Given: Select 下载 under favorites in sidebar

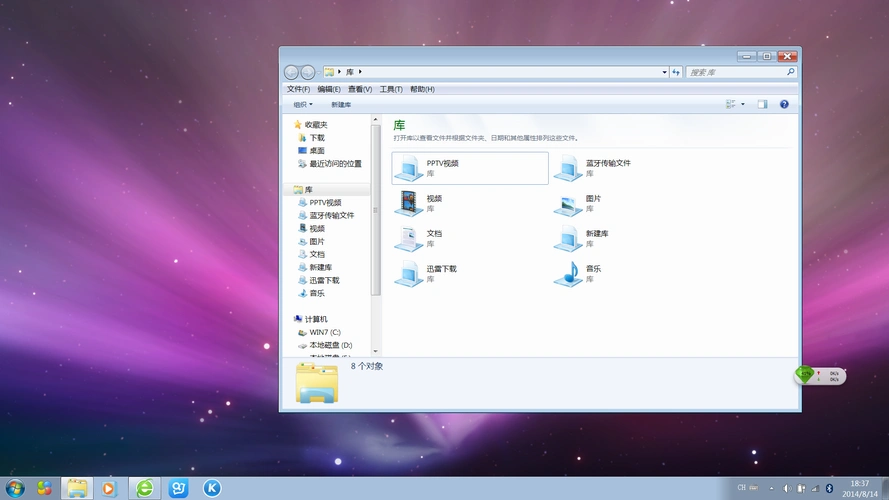Looking at the screenshot, I should click(x=316, y=138).
